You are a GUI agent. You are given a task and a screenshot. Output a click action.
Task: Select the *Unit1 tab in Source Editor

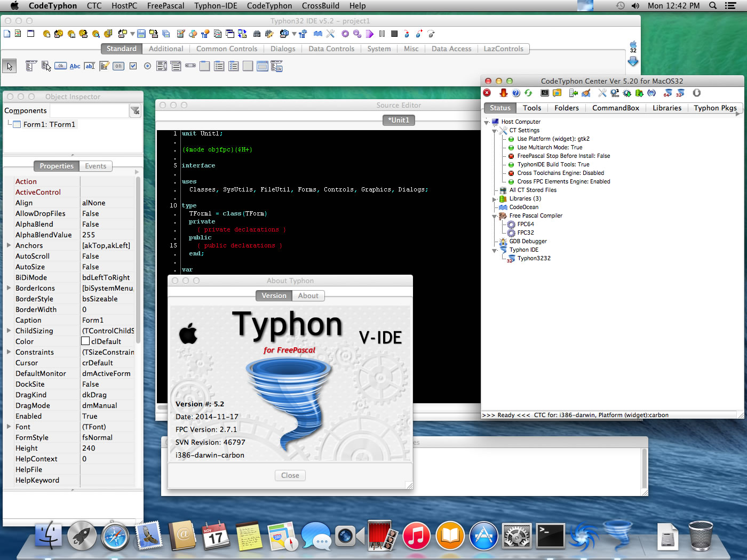pos(399,120)
